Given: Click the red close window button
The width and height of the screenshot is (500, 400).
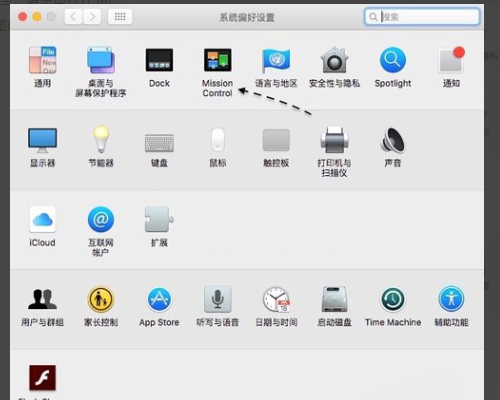Looking at the screenshot, I should point(22,17).
